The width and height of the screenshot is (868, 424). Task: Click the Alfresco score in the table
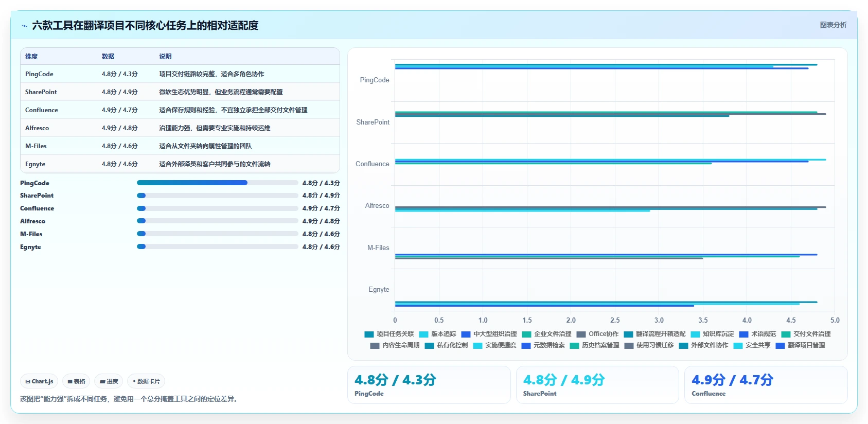tap(120, 128)
